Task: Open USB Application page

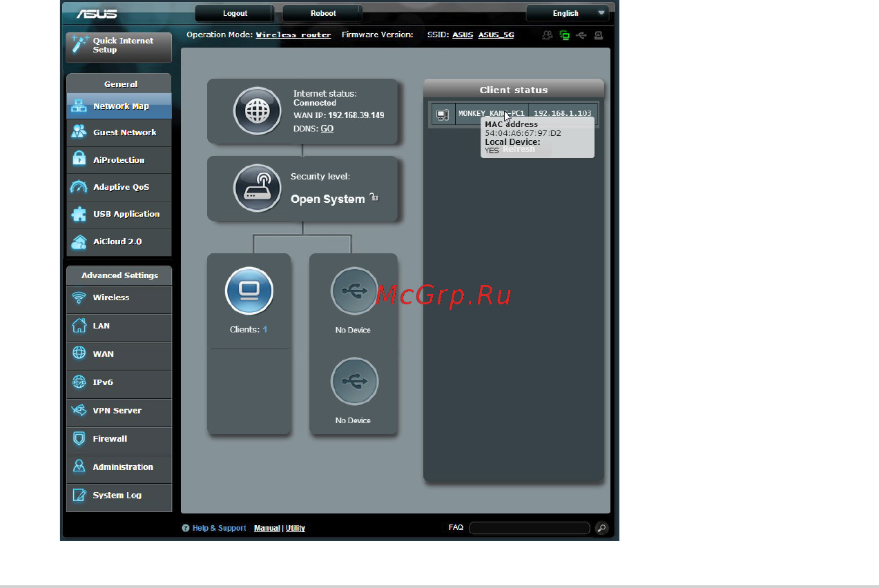Action: [x=119, y=215]
